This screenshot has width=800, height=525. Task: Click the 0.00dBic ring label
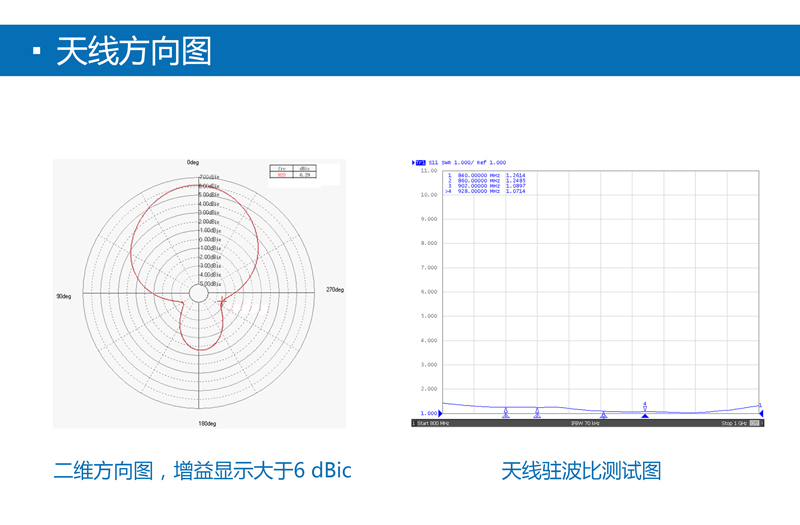(x=210, y=239)
